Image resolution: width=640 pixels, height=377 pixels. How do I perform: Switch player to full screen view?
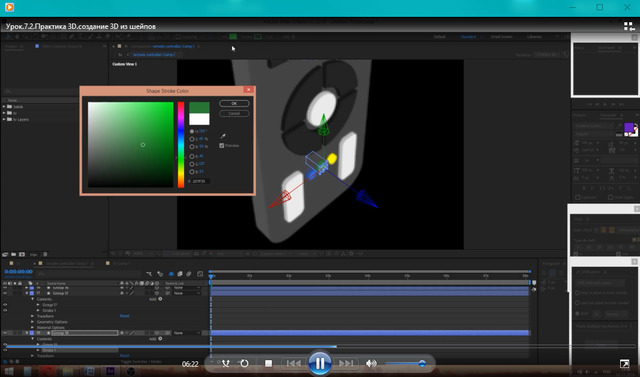coord(624,364)
